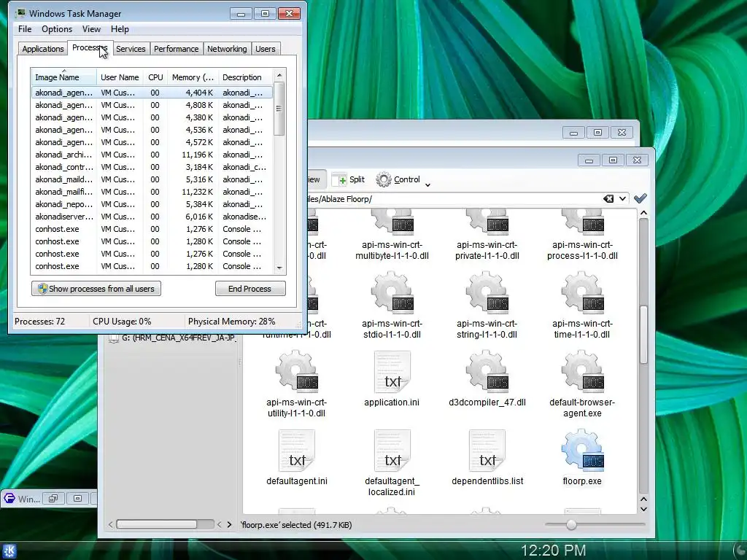Select the akonadi_nepo... process row
The height and width of the screenshot is (560, 747).
pos(152,204)
